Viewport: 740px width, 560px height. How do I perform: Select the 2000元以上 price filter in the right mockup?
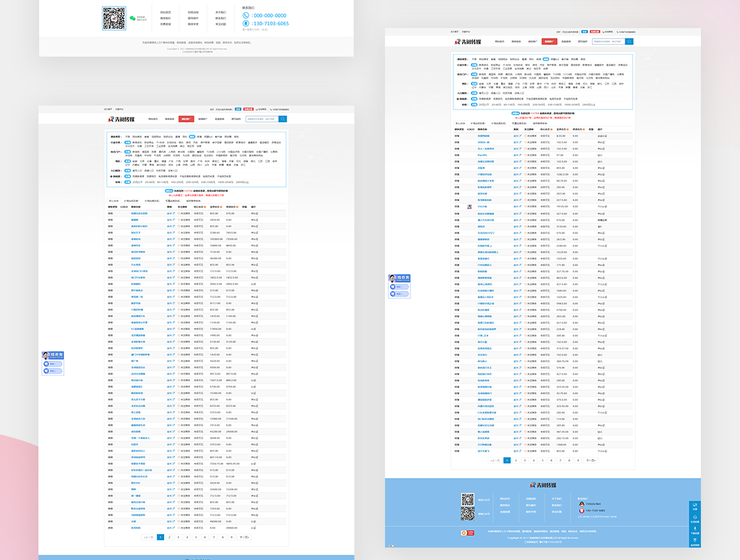pos(589,104)
